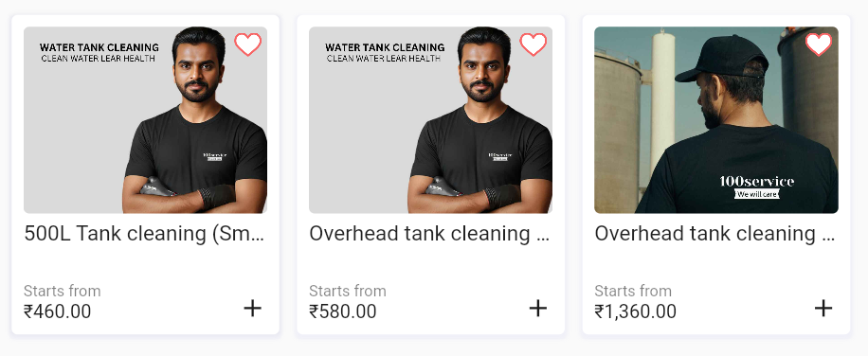This screenshot has height=356, width=868.
Task: Select Overhead tank cleaning title priced ₹1,360.00
Action: pos(714,234)
